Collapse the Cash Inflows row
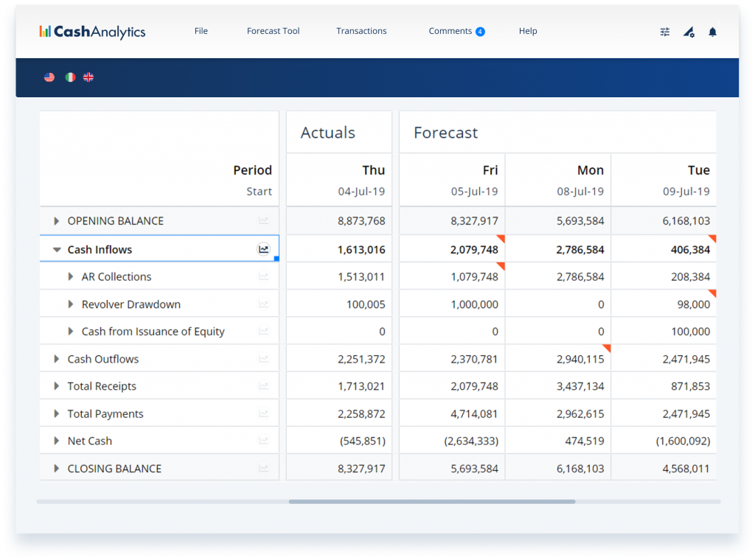 (57, 250)
